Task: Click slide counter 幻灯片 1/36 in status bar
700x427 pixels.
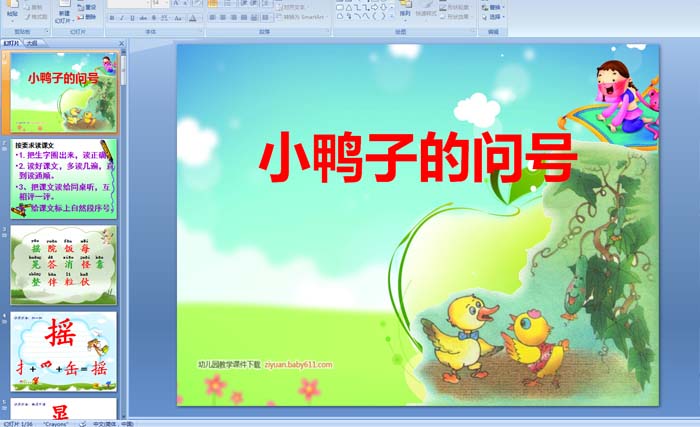Action: 18,423
